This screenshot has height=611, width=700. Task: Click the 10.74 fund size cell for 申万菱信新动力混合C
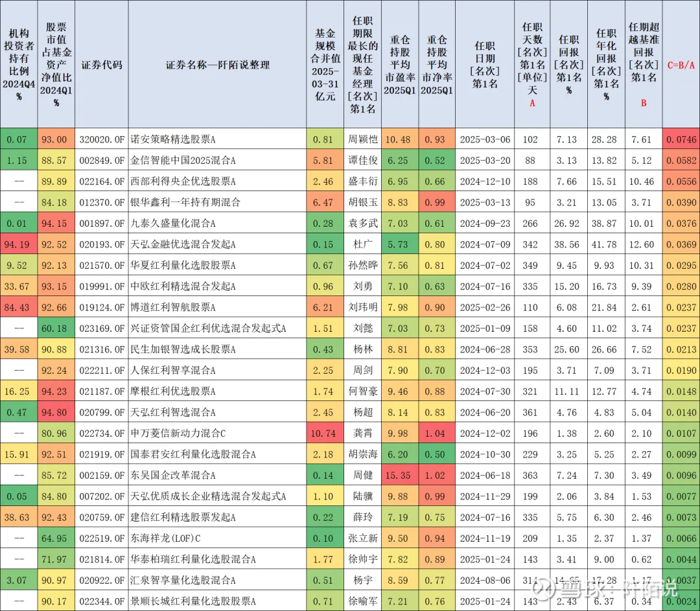point(323,432)
